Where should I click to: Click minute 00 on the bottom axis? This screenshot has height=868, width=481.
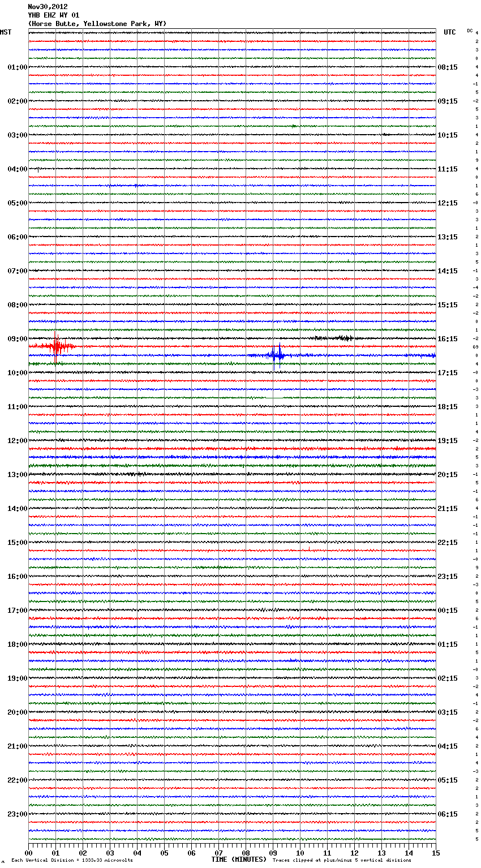(x=29, y=853)
